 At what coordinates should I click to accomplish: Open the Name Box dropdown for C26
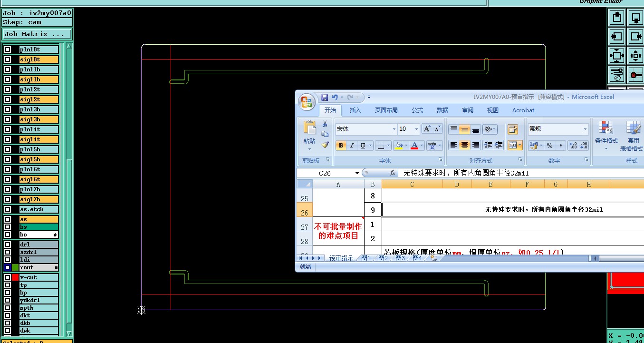(x=357, y=173)
